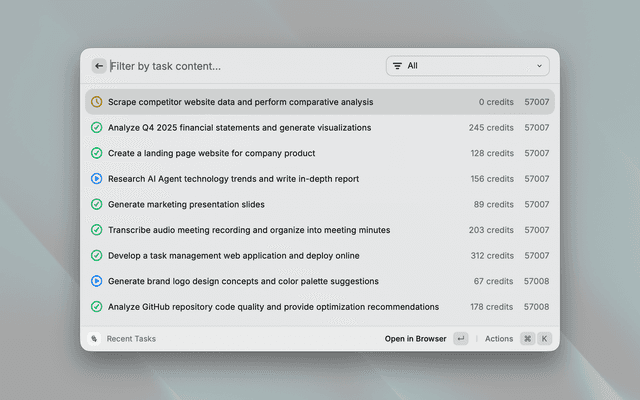This screenshot has width=640, height=400.
Task: Click the 245 credits label
Action: click(490, 128)
